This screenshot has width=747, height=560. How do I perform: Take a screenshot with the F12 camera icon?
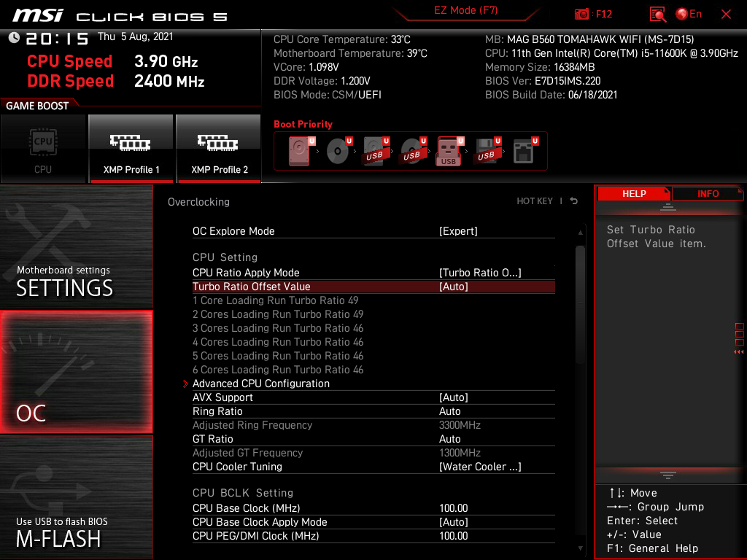click(x=581, y=15)
